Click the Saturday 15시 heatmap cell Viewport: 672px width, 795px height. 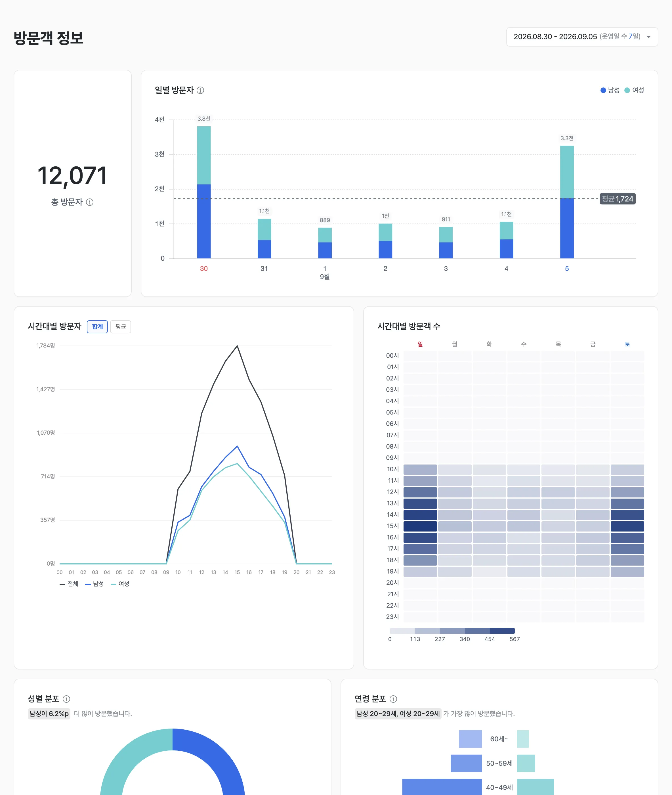point(627,526)
